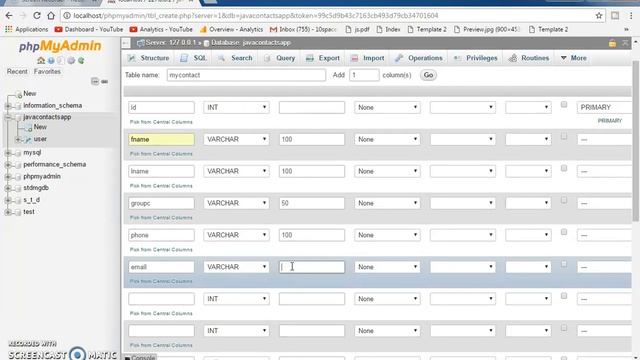640x360 pixels.
Task: Toggle the Null checkbox for the groupc row
Action: point(564,200)
